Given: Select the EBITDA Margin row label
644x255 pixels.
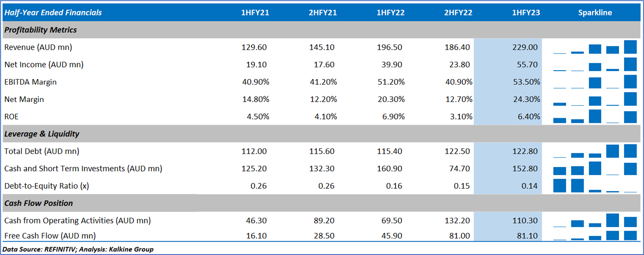Looking at the screenshot, I should tap(31, 82).
